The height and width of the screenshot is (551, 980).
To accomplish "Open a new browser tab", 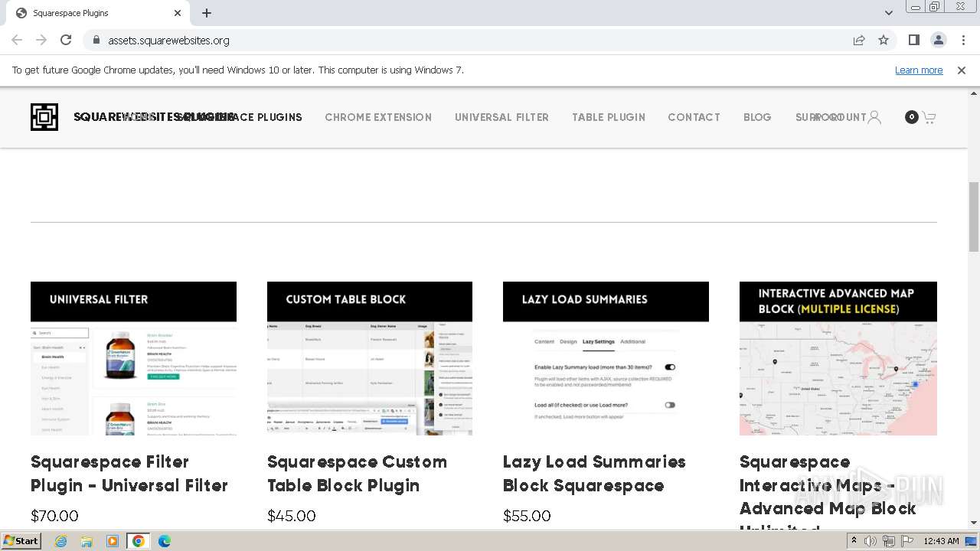I will click(207, 13).
